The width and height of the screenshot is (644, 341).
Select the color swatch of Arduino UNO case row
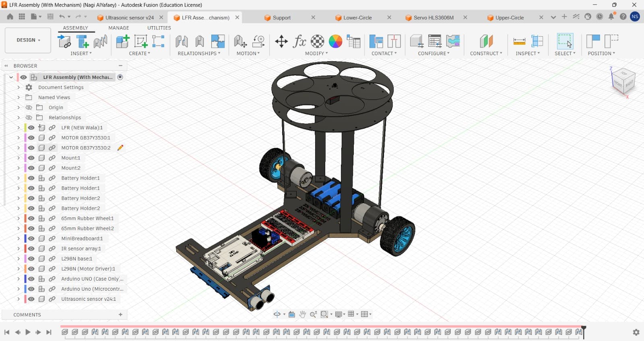(x=25, y=279)
